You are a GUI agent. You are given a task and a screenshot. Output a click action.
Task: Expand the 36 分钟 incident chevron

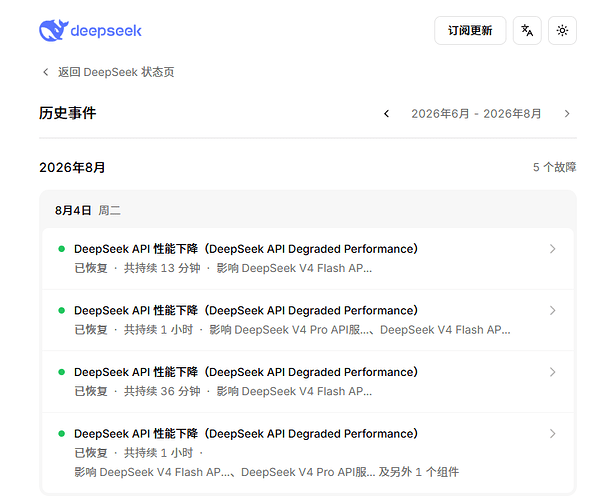pyautogui.click(x=552, y=372)
